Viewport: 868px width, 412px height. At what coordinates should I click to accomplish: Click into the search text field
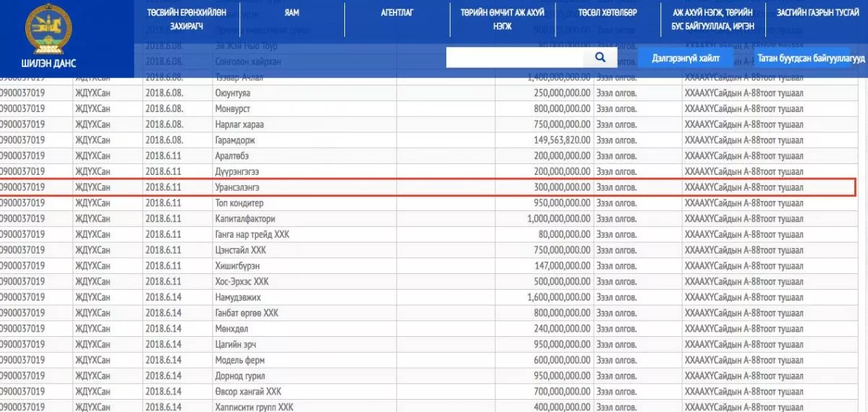pyautogui.click(x=515, y=58)
